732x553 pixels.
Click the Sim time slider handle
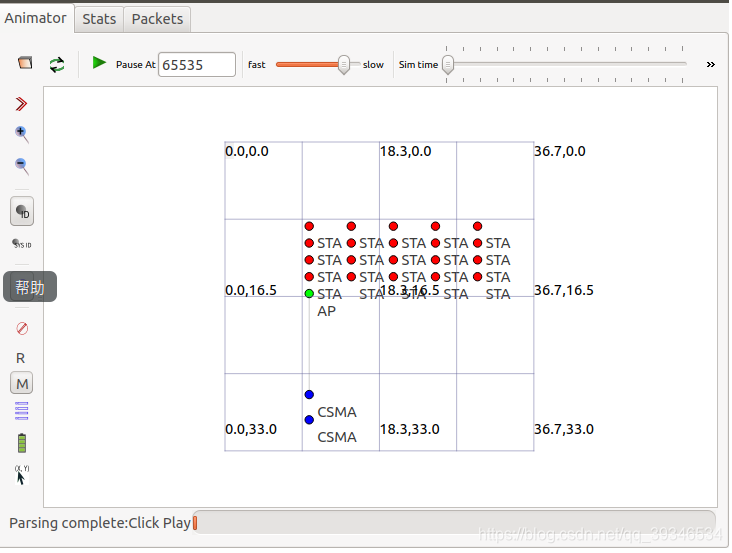point(448,64)
